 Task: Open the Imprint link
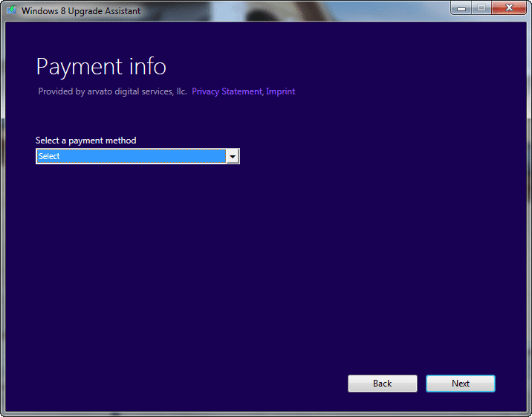(x=281, y=91)
